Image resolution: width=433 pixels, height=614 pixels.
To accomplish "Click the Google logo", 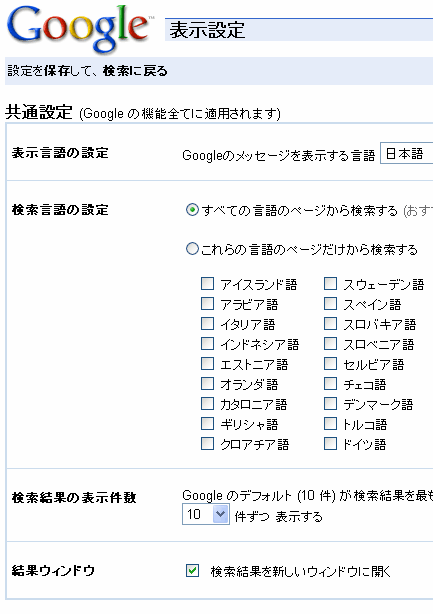I will tap(80, 29).
